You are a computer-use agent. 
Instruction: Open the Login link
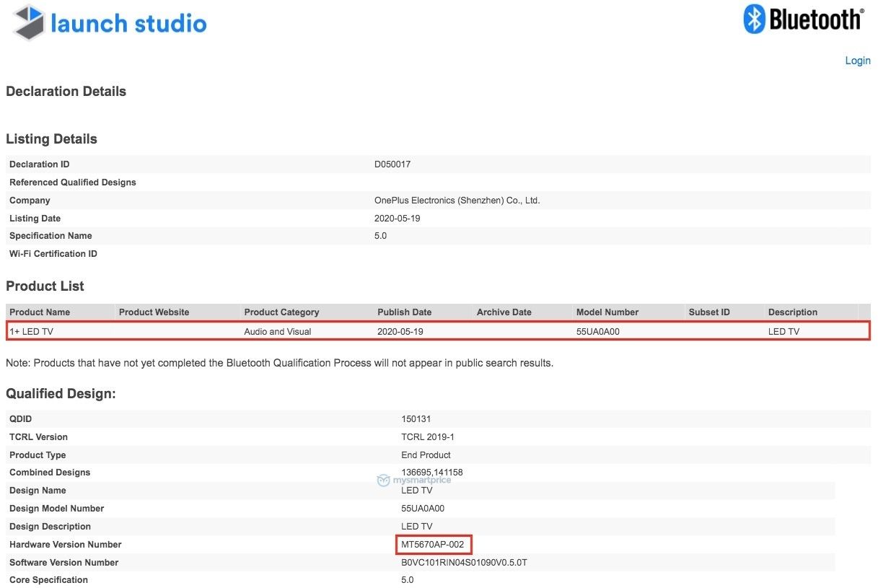[x=857, y=61]
